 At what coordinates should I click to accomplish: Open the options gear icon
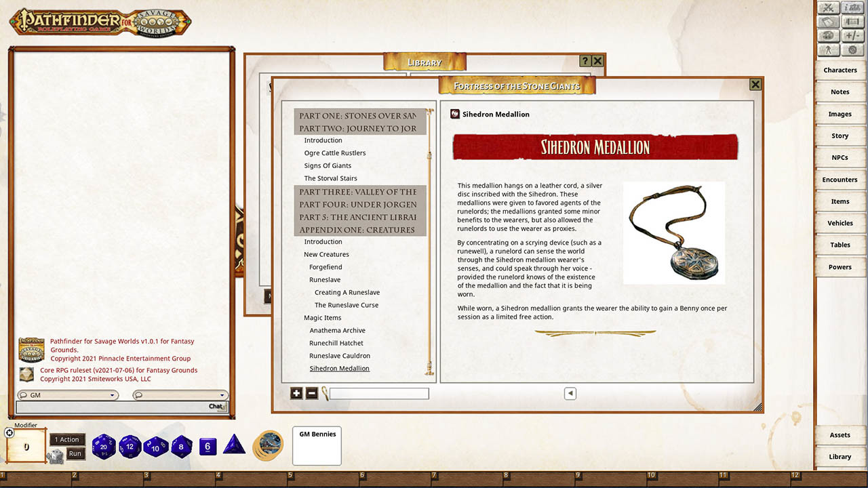click(x=852, y=49)
